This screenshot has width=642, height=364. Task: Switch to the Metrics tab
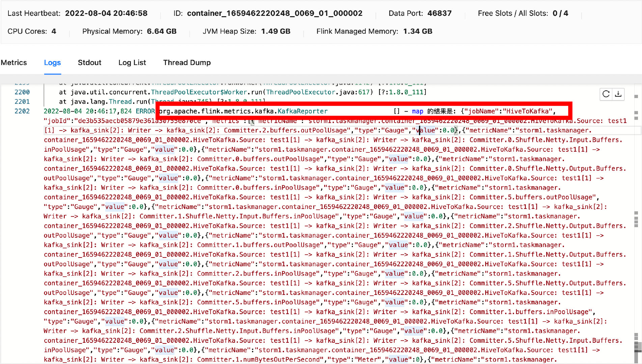point(14,62)
